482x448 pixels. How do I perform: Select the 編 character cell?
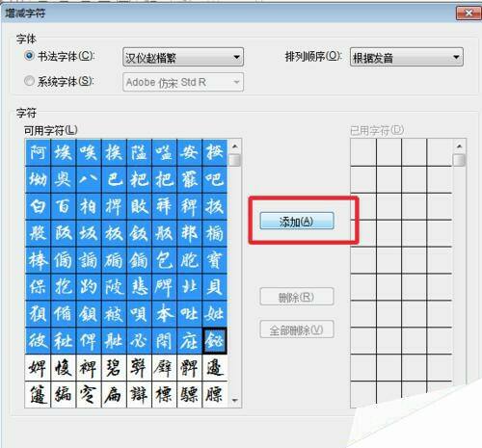click(x=63, y=395)
